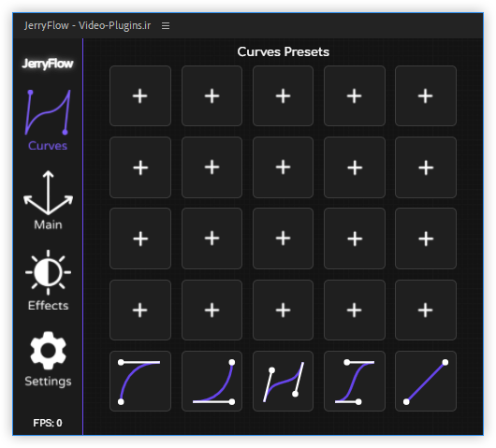Click the JerryFlow - Video-Plugins.ir panel tab
Screen dimensions: 496x448
click(x=88, y=25)
